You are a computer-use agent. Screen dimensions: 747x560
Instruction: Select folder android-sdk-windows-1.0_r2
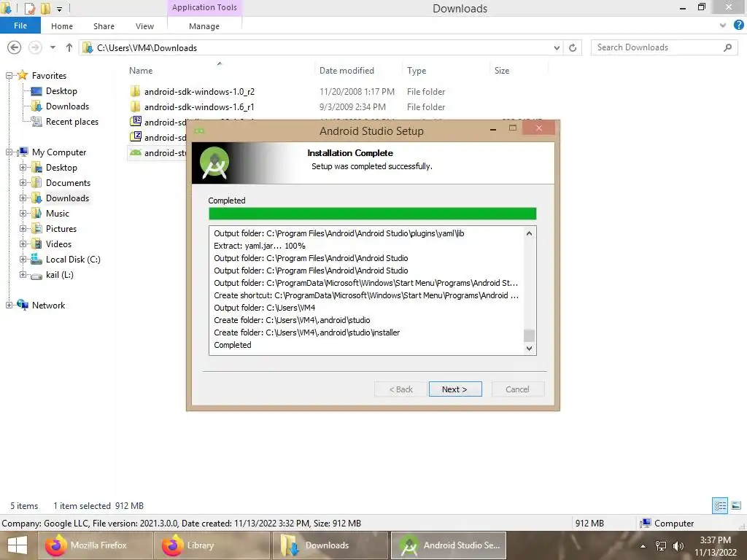click(x=199, y=91)
